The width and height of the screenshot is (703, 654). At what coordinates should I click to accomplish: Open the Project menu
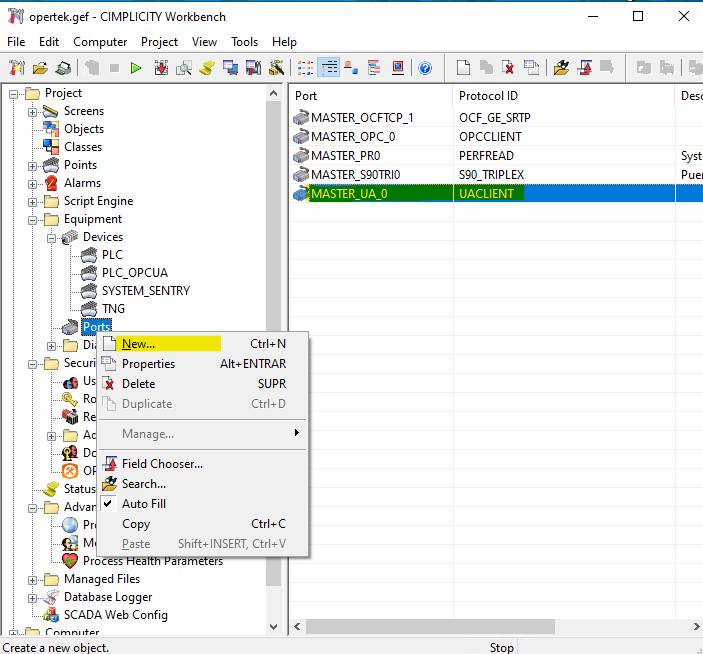(159, 42)
